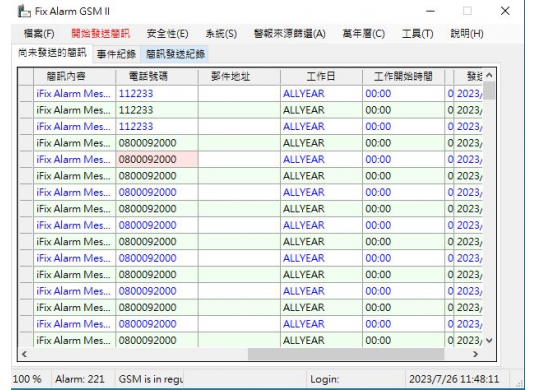536x390 pixels.
Task: Open the 萬年曆(C) menu
Action: [x=364, y=34]
